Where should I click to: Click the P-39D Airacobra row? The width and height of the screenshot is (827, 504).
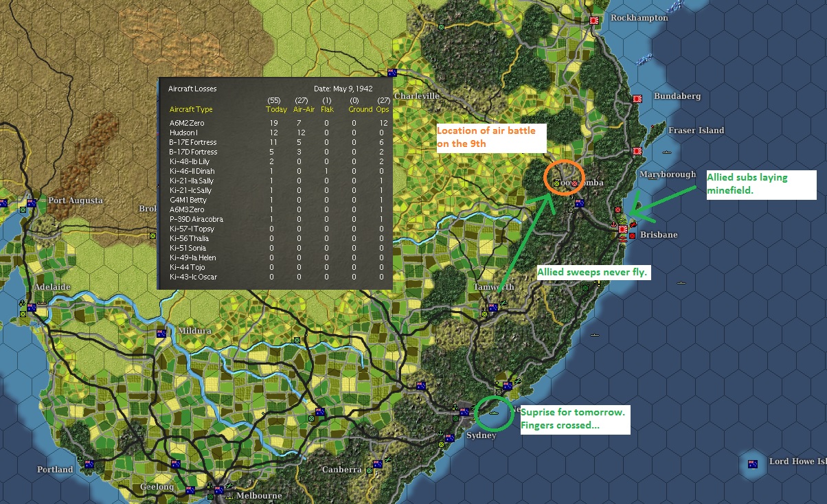click(x=277, y=219)
